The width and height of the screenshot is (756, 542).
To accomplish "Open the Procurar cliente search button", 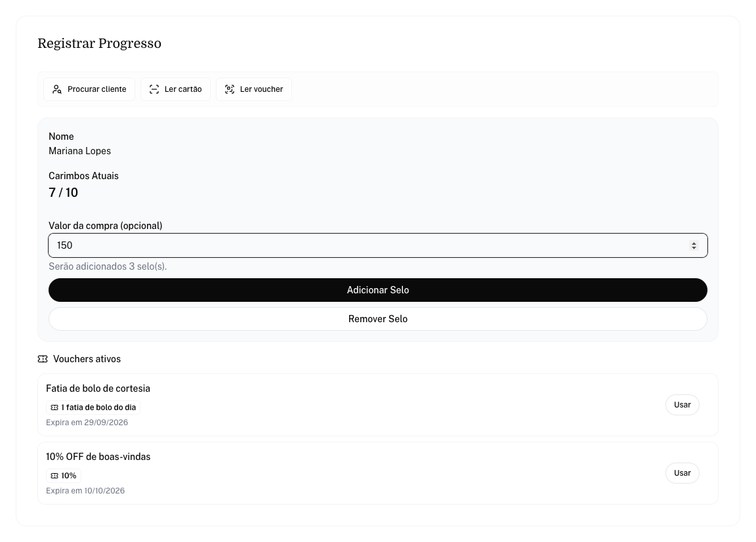I will point(89,89).
